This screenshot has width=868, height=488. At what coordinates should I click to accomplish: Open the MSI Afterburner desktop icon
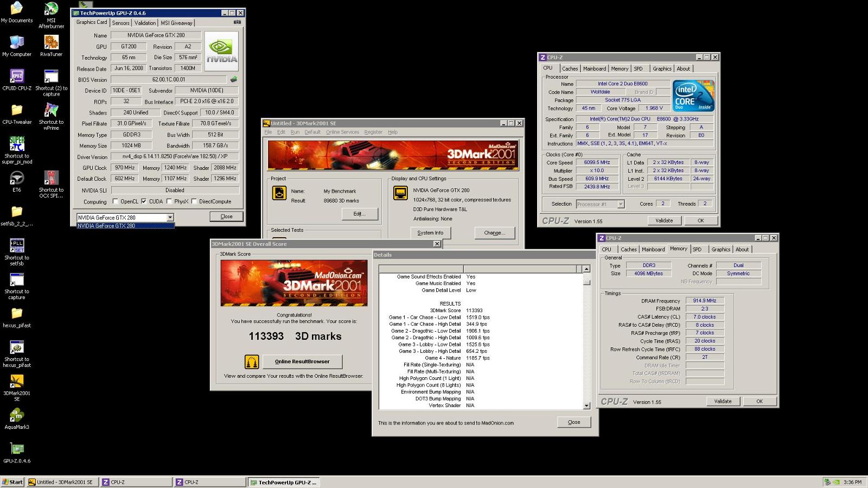51,15
